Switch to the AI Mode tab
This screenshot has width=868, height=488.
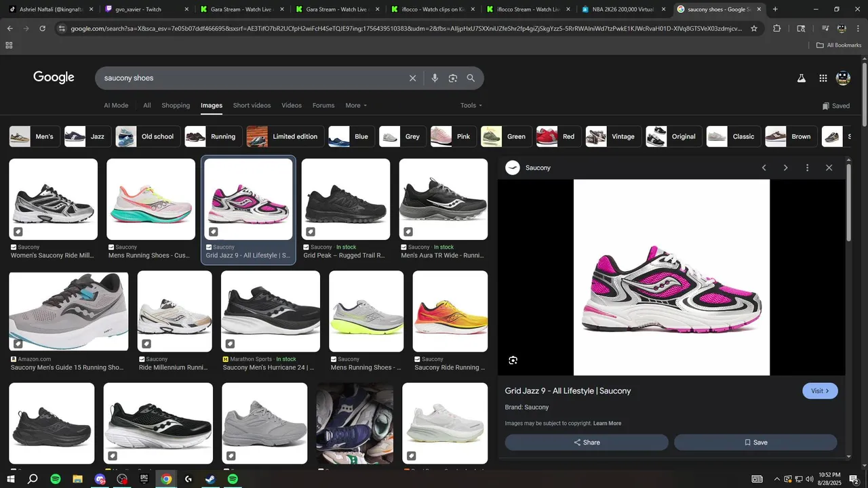116,106
